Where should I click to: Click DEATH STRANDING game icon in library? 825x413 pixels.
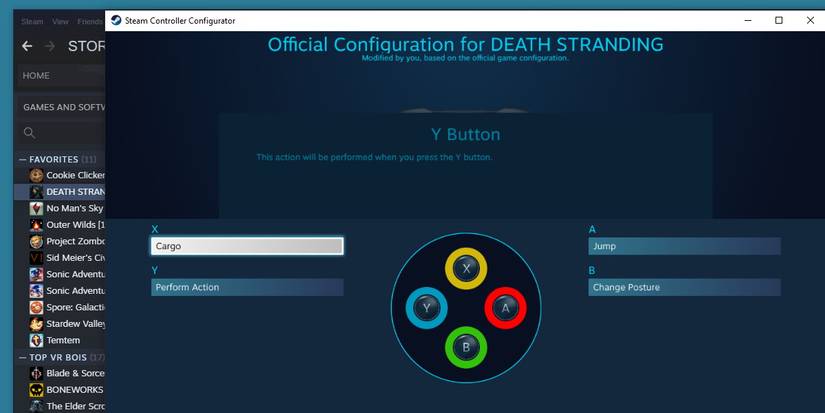pyautogui.click(x=36, y=192)
